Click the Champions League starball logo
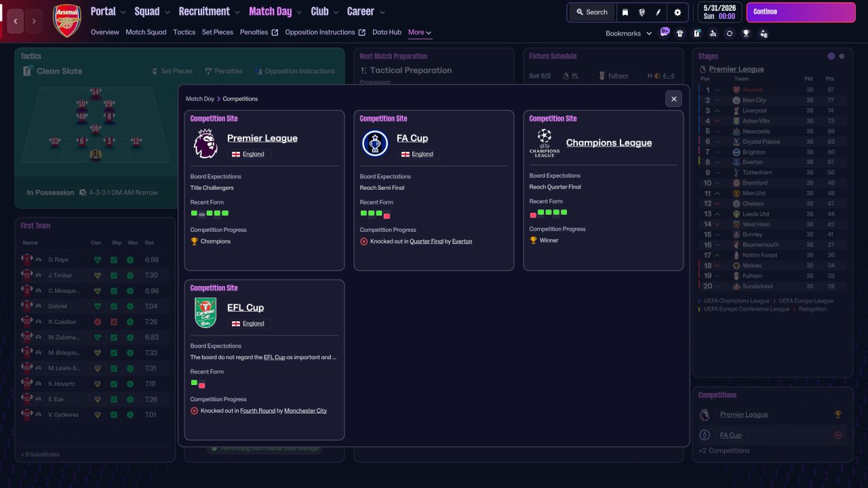Image resolution: width=868 pixels, height=488 pixels. [x=545, y=143]
